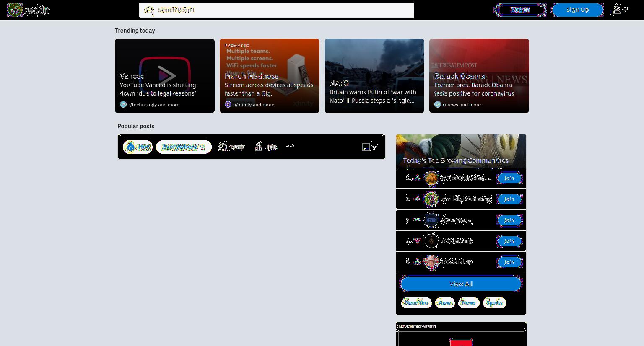This screenshot has width=644, height=346.
Task: Open r/Eldenring community name
Action: coord(457,241)
